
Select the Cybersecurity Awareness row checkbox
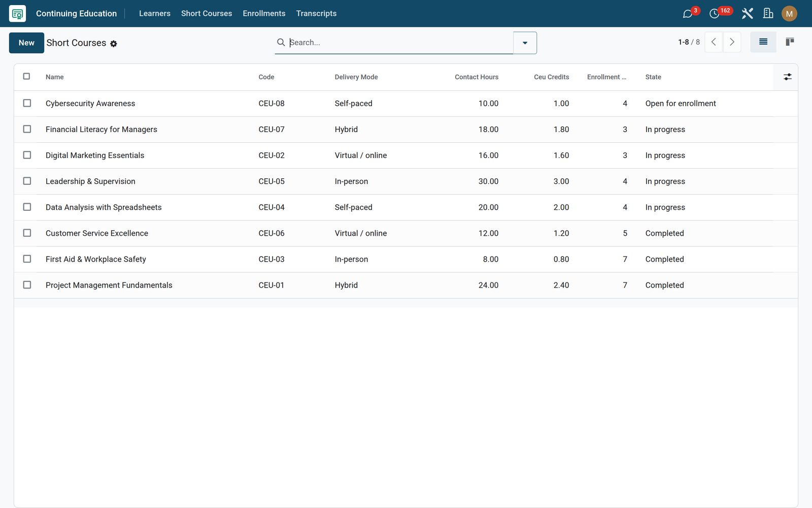click(x=27, y=103)
